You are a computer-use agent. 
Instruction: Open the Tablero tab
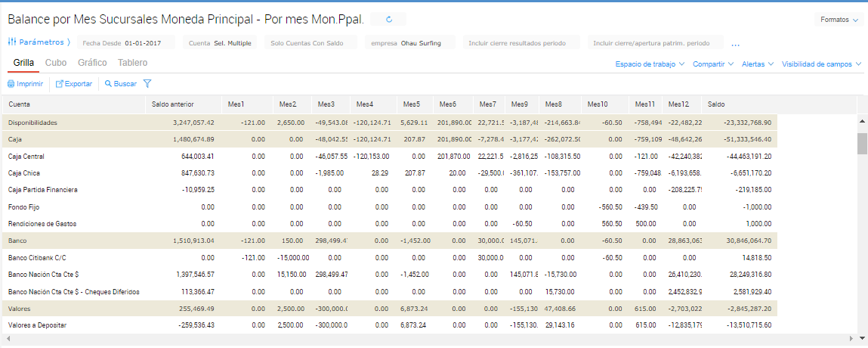[x=132, y=63]
